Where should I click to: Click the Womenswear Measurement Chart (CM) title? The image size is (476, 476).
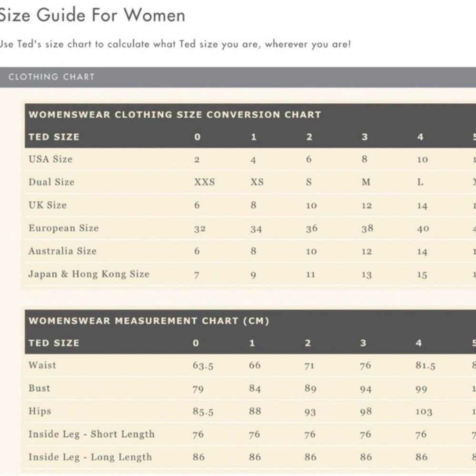149,321
